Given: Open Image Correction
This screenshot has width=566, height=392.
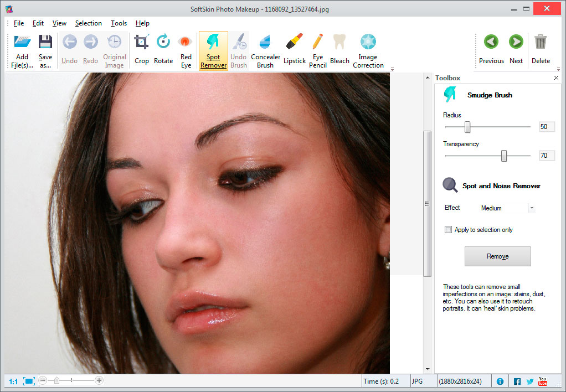Looking at the screenshot, I should click(x=368, y=50).
